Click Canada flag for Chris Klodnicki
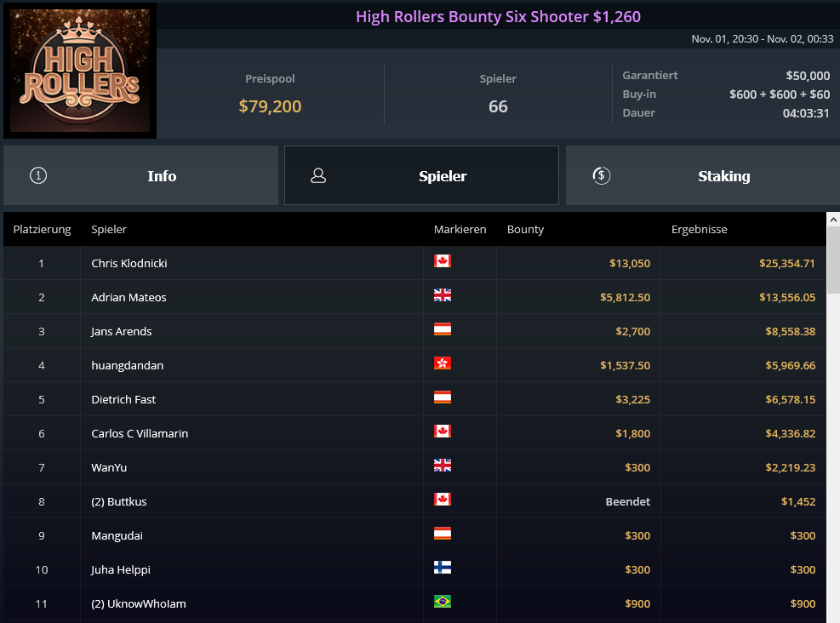This screenshot has width=840, height=623. [x=443, y=261]
